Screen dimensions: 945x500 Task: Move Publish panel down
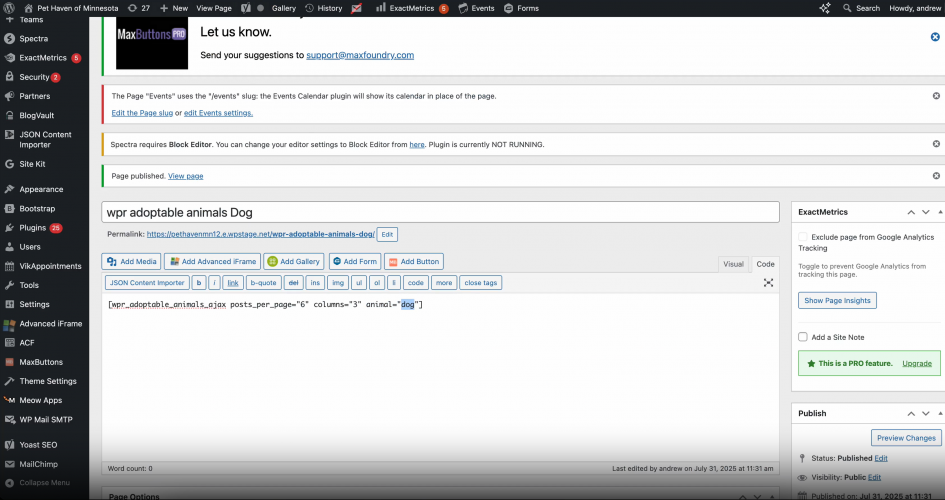tap(926, 413)
